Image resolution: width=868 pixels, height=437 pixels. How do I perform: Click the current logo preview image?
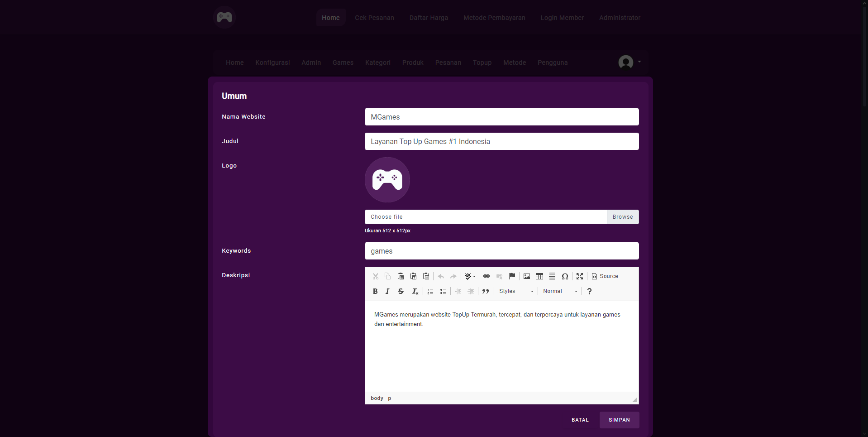click(387, 180)
